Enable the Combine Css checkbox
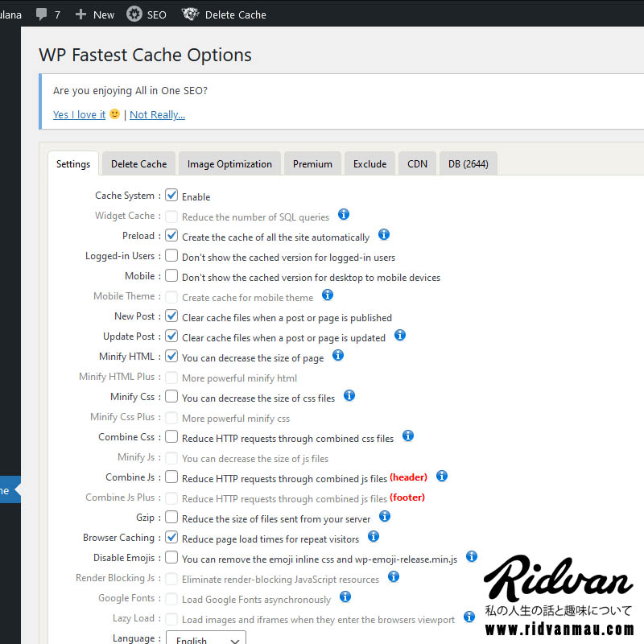This screenshot has width=644, height=644. pyautogui.click(x=171, y=436)
